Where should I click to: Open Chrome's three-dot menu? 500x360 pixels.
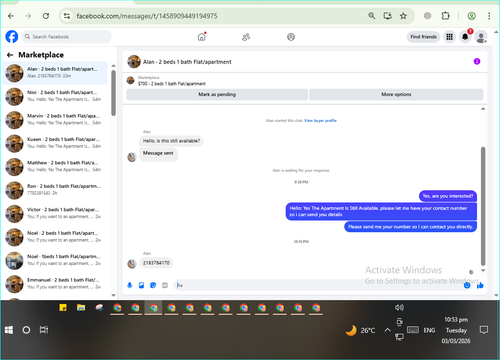(x=489, y=16)
